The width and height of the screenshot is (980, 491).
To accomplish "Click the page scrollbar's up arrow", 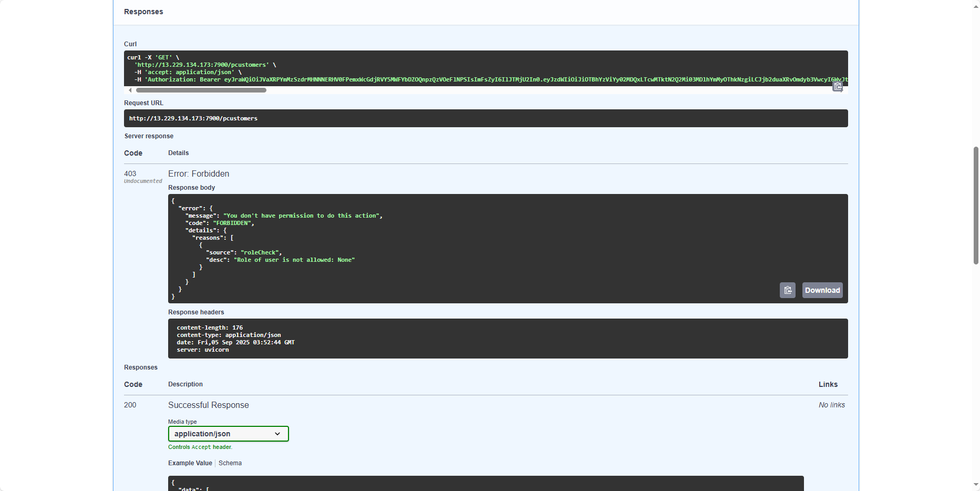I will pos(976,5).
